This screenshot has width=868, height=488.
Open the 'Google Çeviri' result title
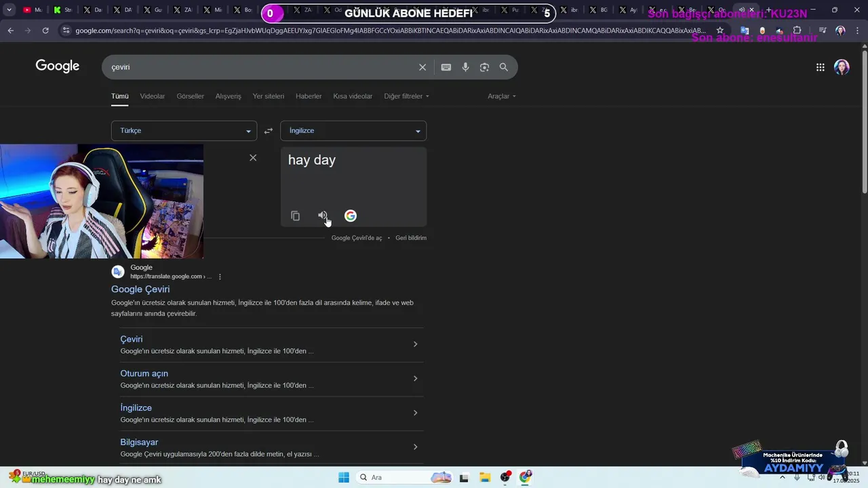click(x=140, y=289)
